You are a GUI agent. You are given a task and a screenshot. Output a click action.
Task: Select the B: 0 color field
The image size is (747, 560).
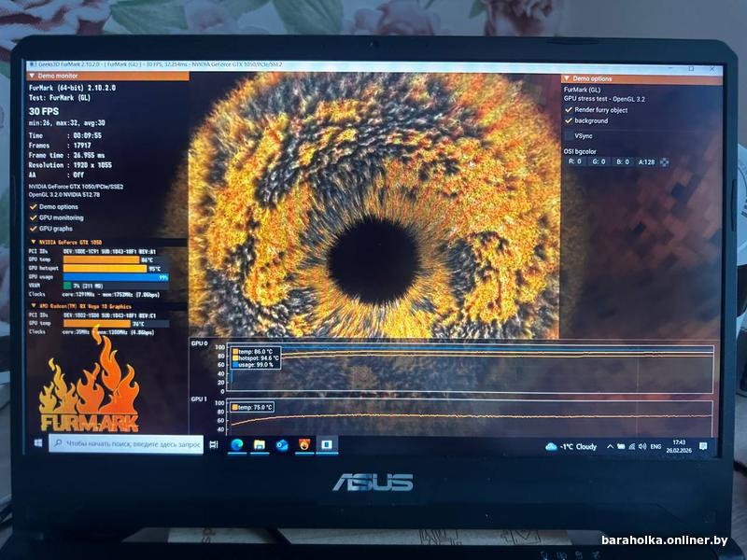623,161
